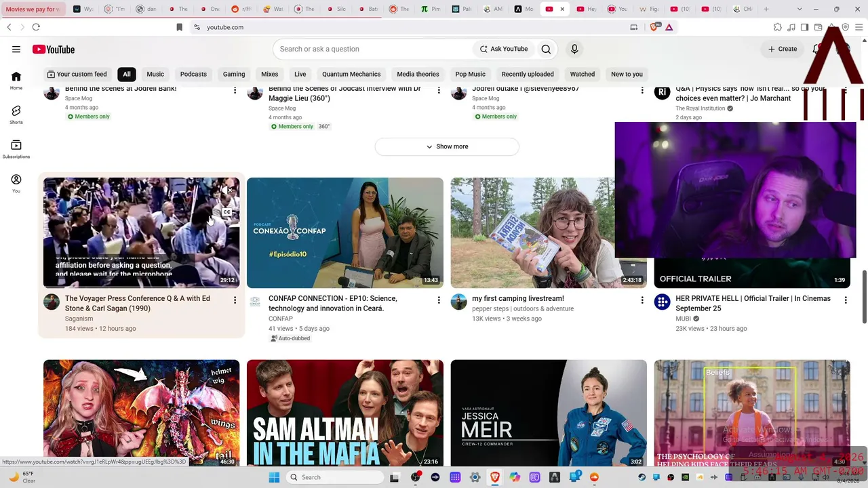
Task: Open the more-actions menu for HER PRIVATE HELL
Action: tap(846, 300)
